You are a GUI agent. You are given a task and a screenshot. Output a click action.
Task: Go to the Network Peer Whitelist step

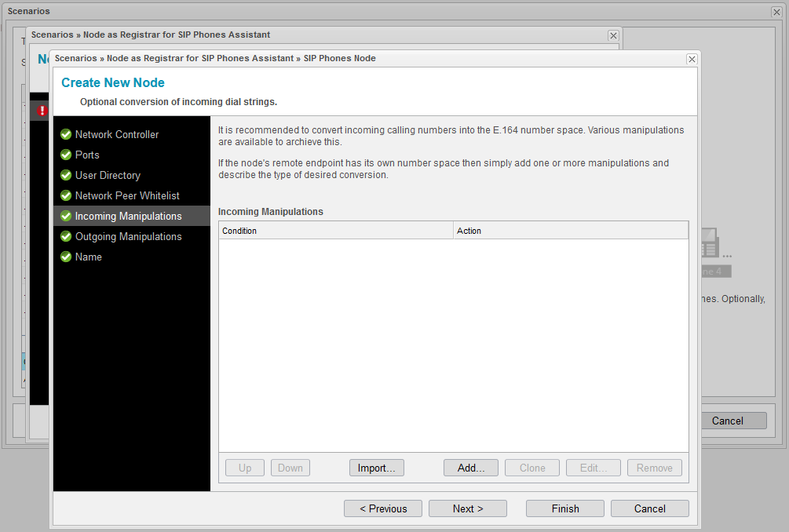(127, 196)
